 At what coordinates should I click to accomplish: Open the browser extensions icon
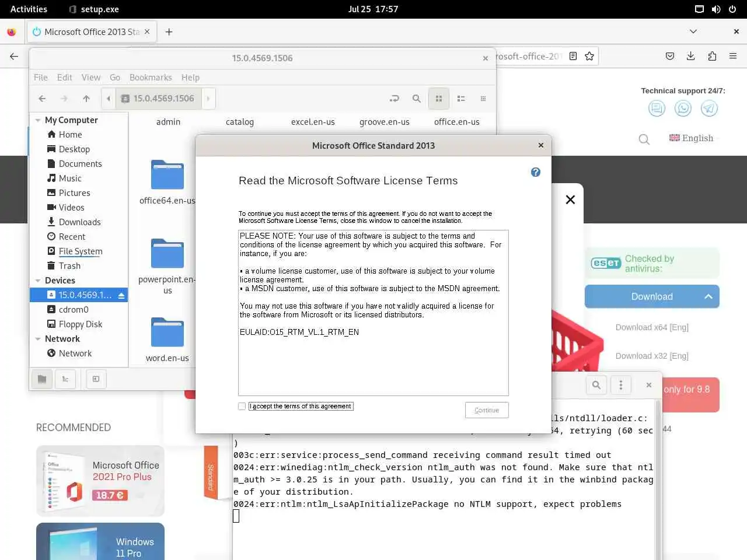tap(712, 56)
